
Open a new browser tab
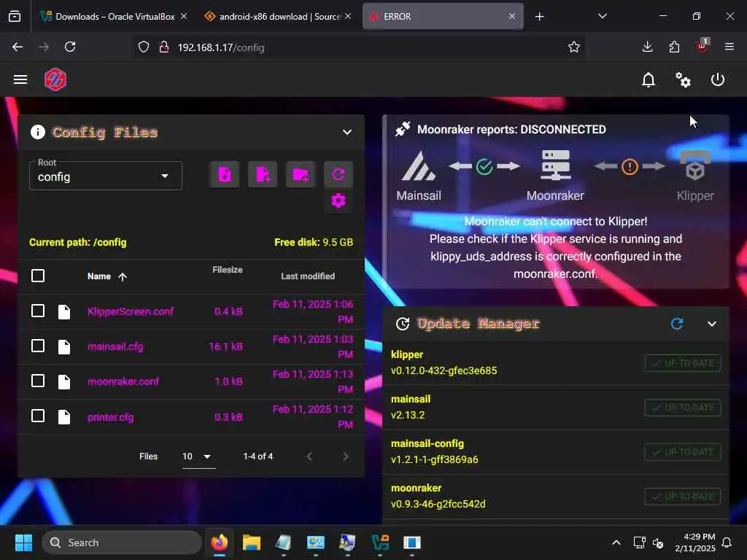click(539, 17)
